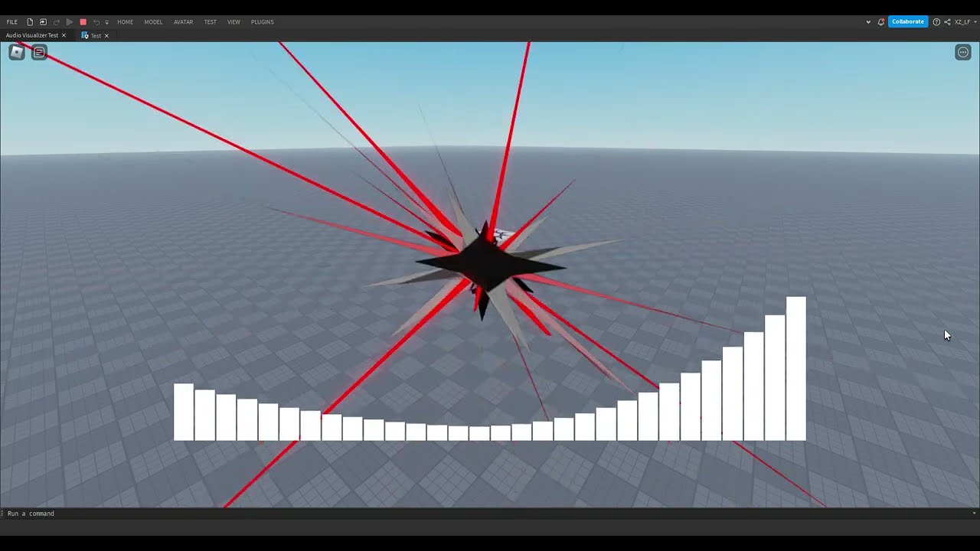980x551 pixels.
Task: Open the MODEL ribbon tab
Action: click(153, 22)
